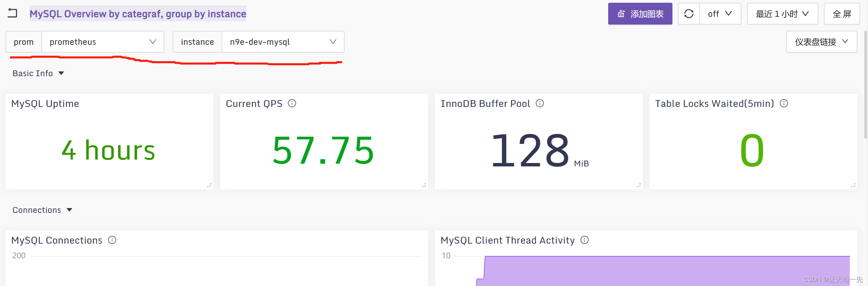Image resolution: width=868 pixels, height=286 pixels.
Task: Click info icon next to InnoDB Buffer Pool
Action: [539, 103]
